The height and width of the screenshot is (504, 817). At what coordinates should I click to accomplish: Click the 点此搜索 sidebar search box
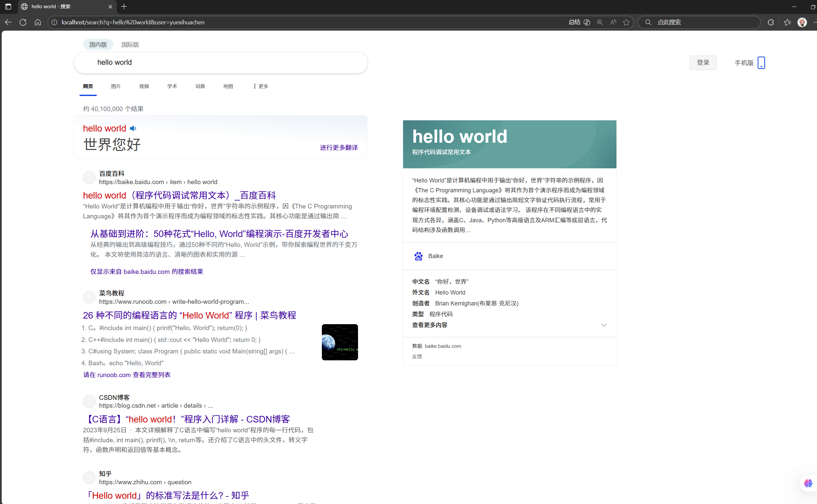pyautogui.click(x=699, y=22)
